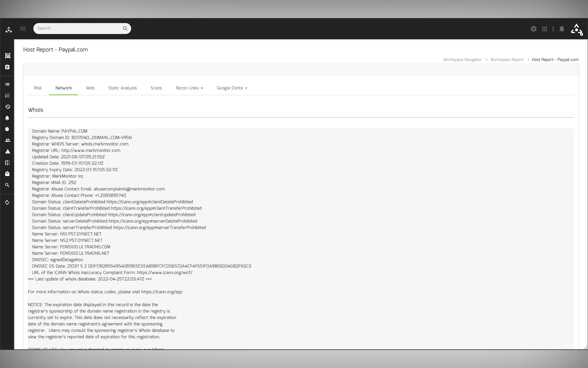Screen dimensions: 588x368
Task: Open settings gear icon in top bar
Action: pyautogui.click(x=533, y=29)
